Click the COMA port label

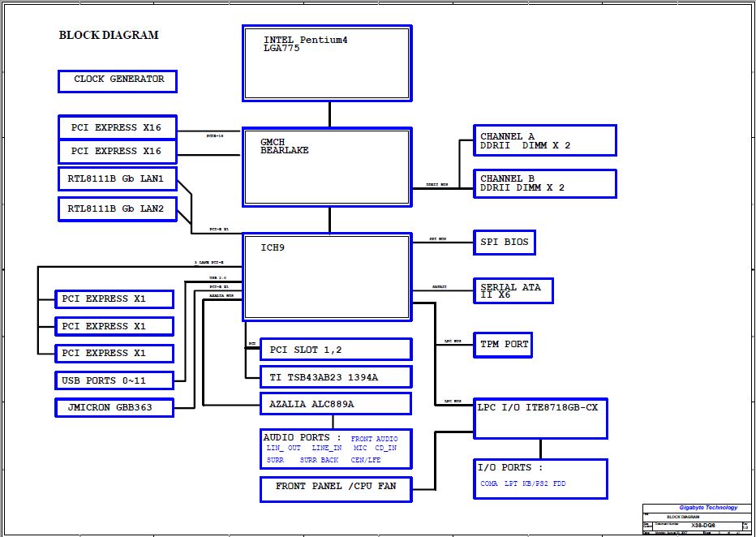pyautogui.click(x=489, y=483)
